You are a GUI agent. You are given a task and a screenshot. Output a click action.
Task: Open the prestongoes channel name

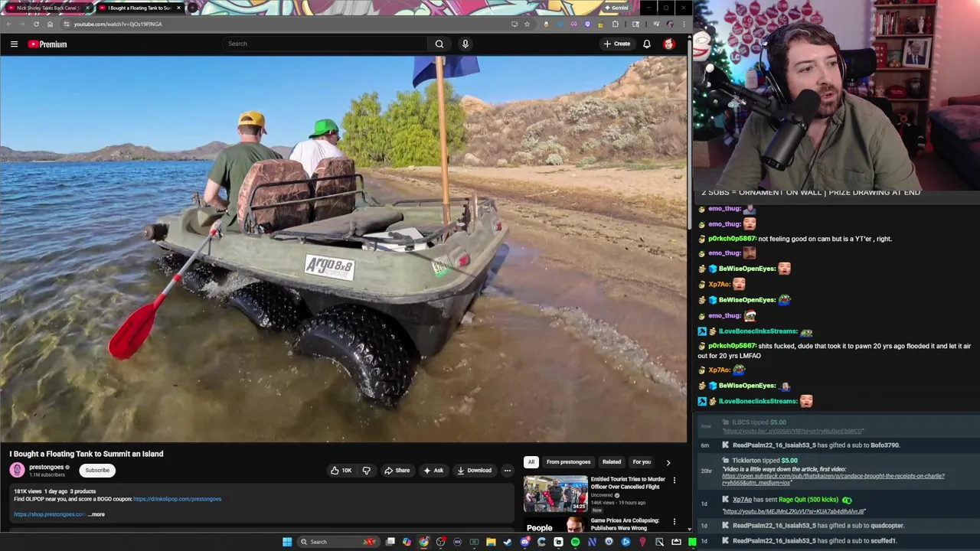(46, 467)
